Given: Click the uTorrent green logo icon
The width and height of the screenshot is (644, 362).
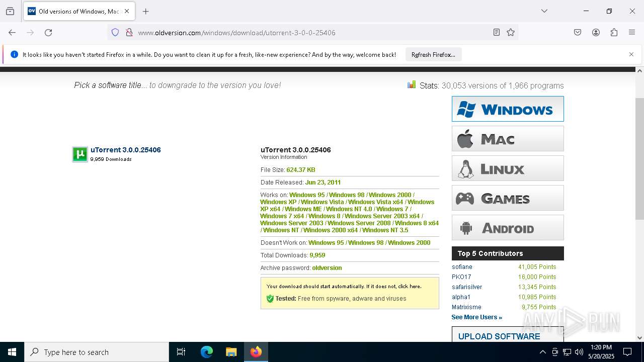Looking at the screenshot, I should 80,154.
